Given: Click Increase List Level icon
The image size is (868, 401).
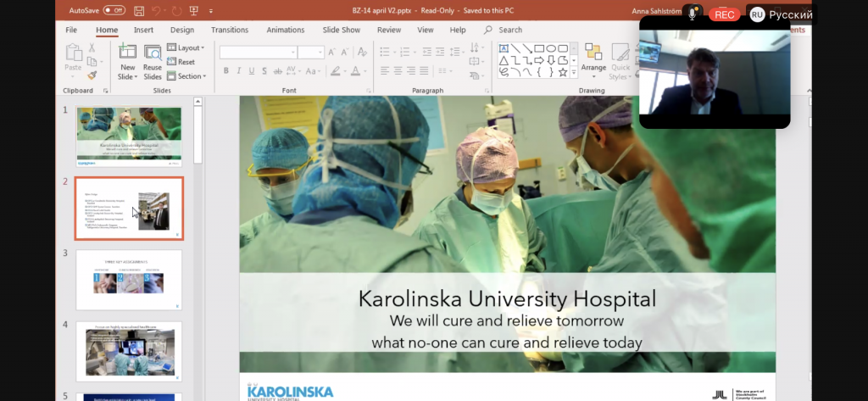Looking at the screenshot, I should pos(440,52).
